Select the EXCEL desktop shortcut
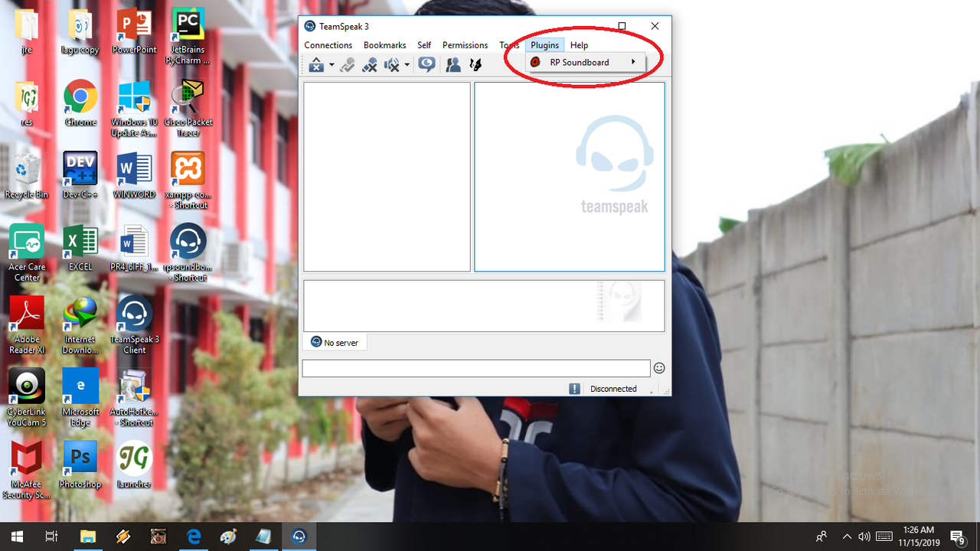Screen dimensions: 980x551 pyautogui.click(x=80, y=248)
